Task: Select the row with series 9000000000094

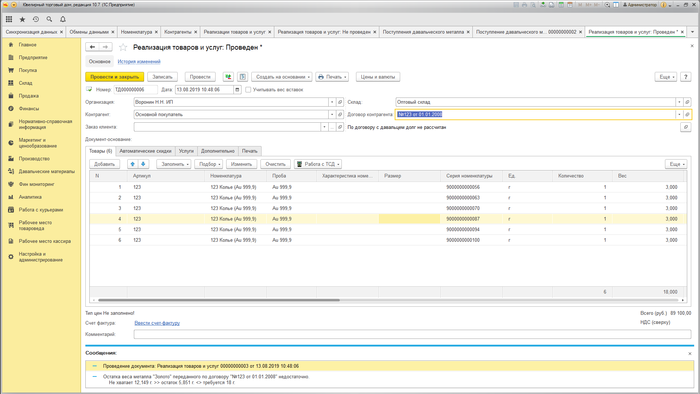Action: pyautogui.click(x=388, y=229)
